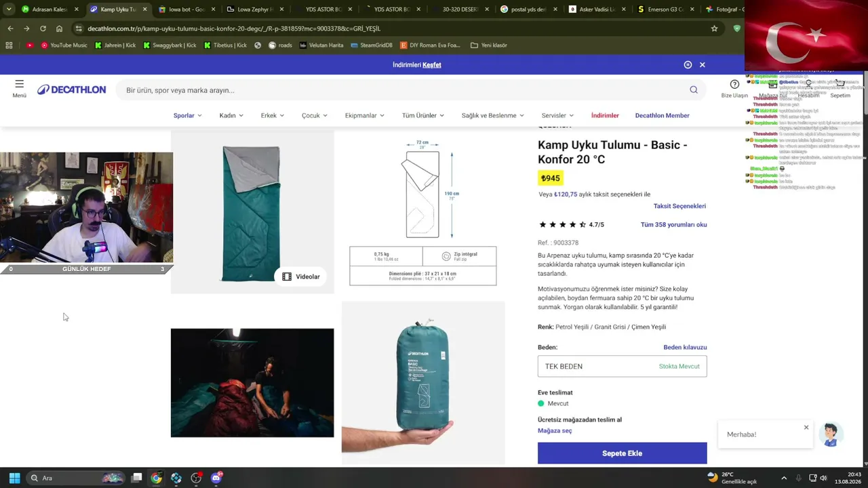The image size is (868, 488).
Task: Expand the Sağlık ve Beslenme menu
Action: [x=493, y=115]
